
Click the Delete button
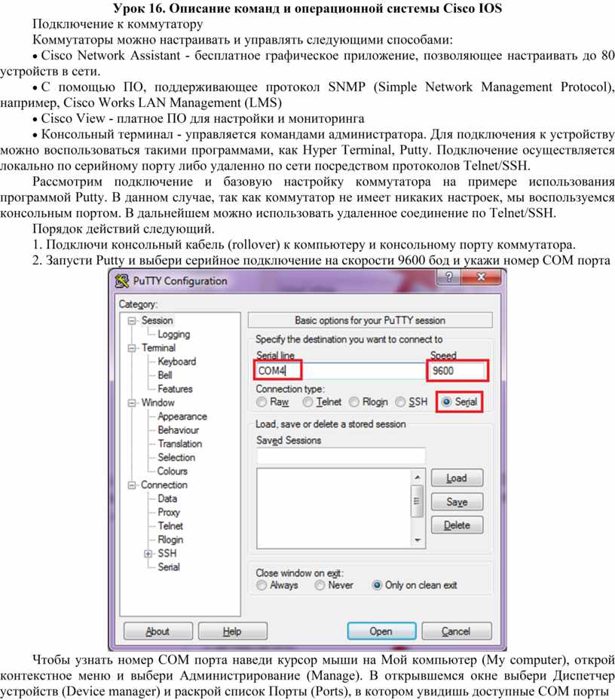(457, 525)
